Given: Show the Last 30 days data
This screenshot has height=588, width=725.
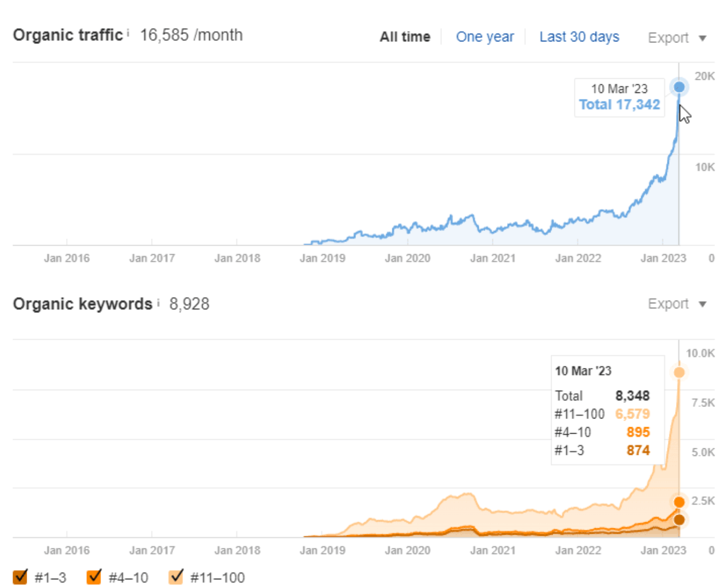Looking at the screenshot, I should click(x=579, y=37).
